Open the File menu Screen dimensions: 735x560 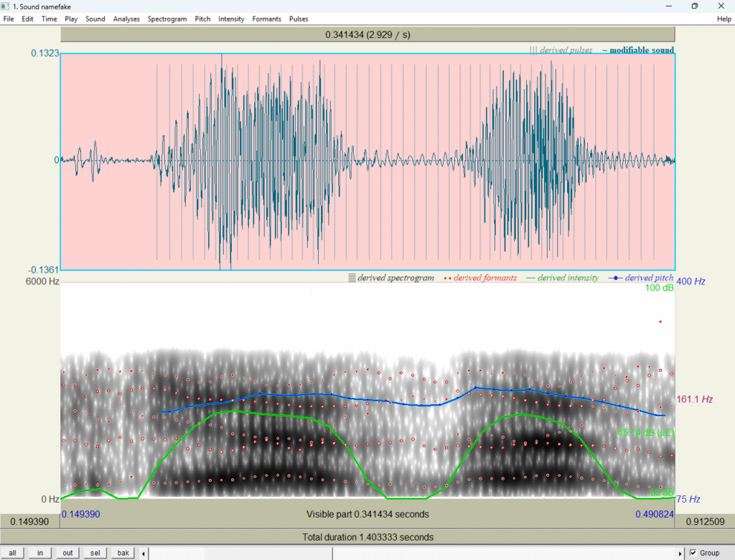pyautogui.click(x=9, y=19)
